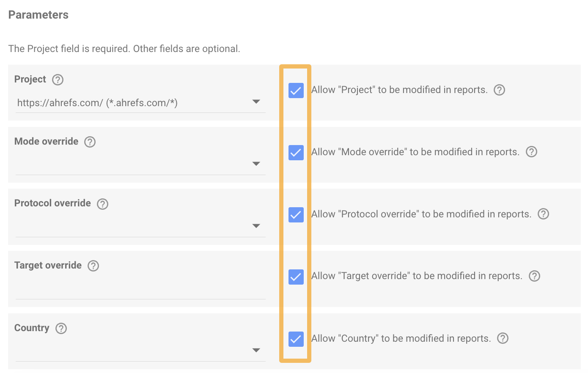
Task: Click help icon beside Target override label
Action: click(x=93, y=266)
